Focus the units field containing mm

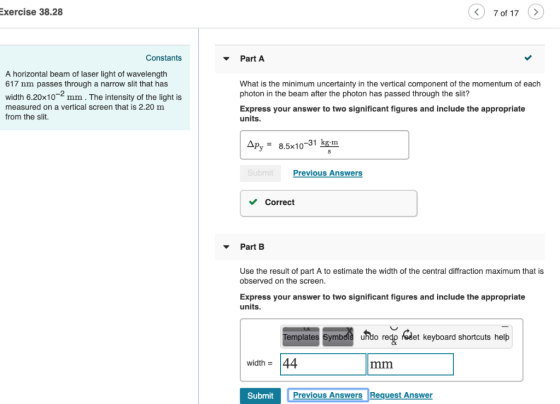(x=411, y=364)
